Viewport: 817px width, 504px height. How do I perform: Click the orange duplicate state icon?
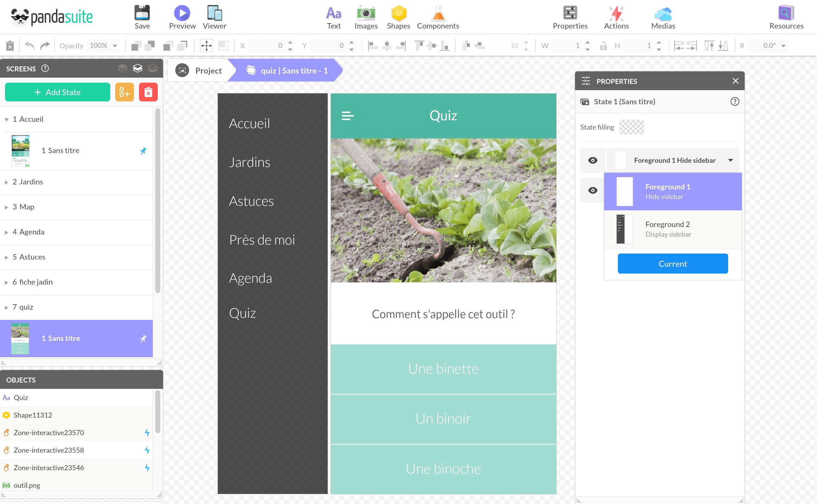124,92
